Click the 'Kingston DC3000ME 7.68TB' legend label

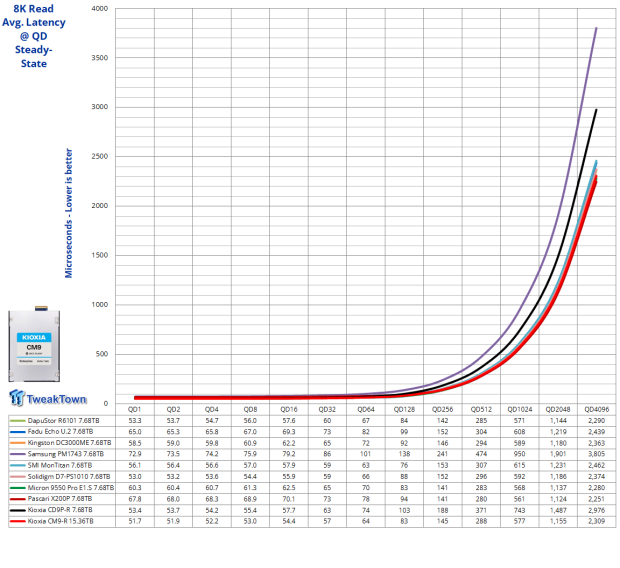pyautogui.click(x=69, y=443)
